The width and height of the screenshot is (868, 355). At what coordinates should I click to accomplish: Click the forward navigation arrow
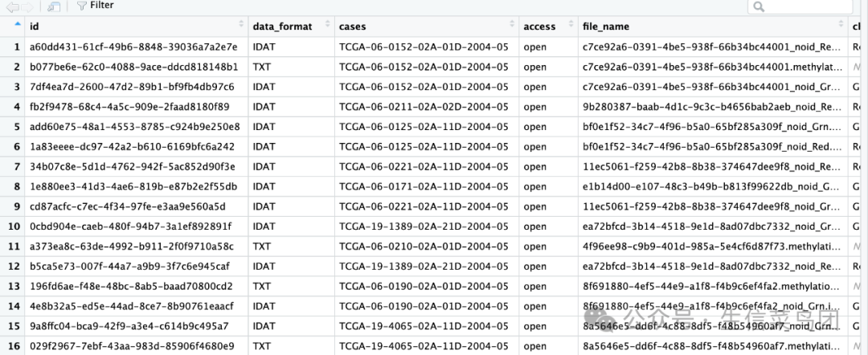26,6
